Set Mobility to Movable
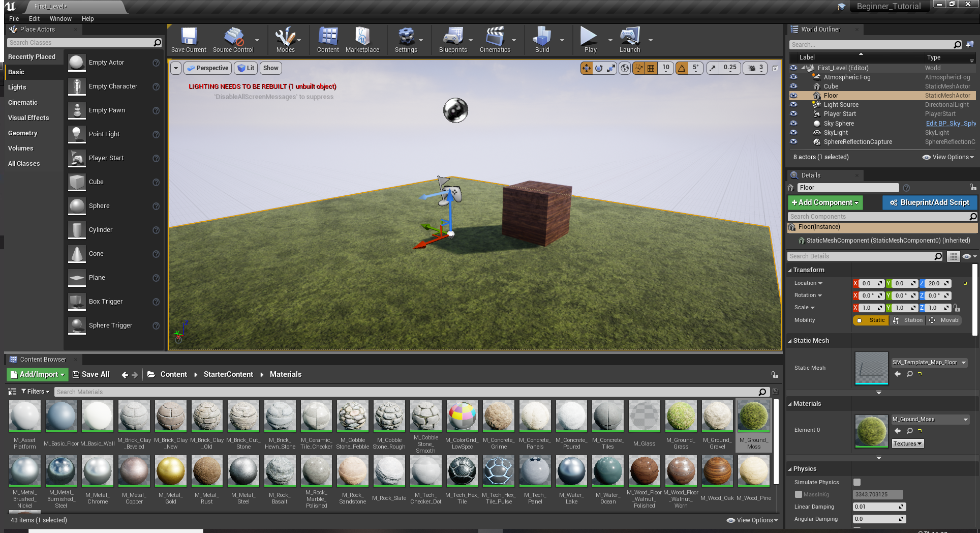This screenshot has width=980, height=533. [944, 320]
